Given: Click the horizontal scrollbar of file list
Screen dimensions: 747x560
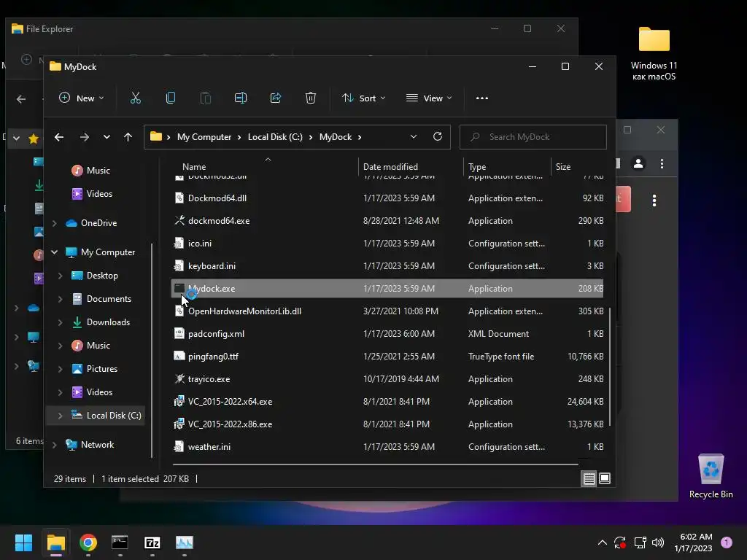Looking at the screenshot, I should click(x=376, y=463).
